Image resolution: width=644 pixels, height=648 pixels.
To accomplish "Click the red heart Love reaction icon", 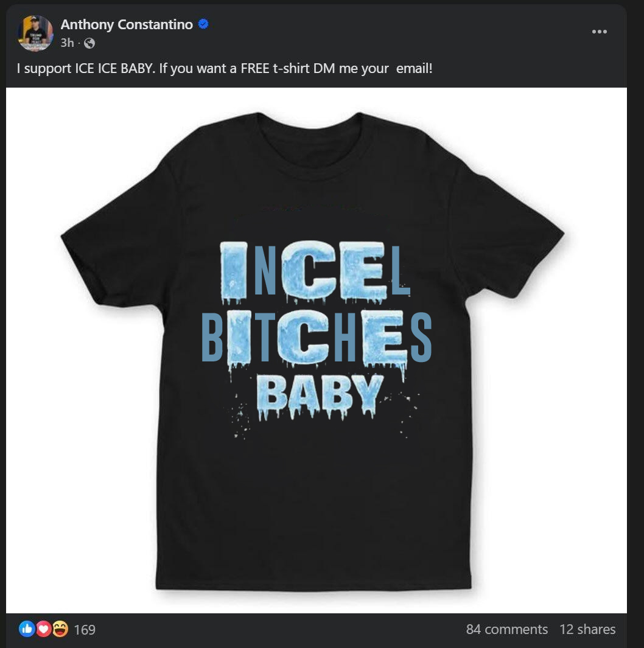I will (x=43, y=629).
